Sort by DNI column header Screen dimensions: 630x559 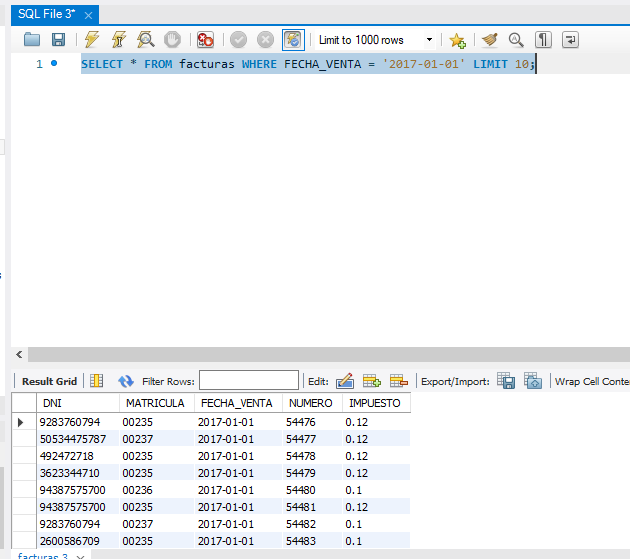[78, 403]
